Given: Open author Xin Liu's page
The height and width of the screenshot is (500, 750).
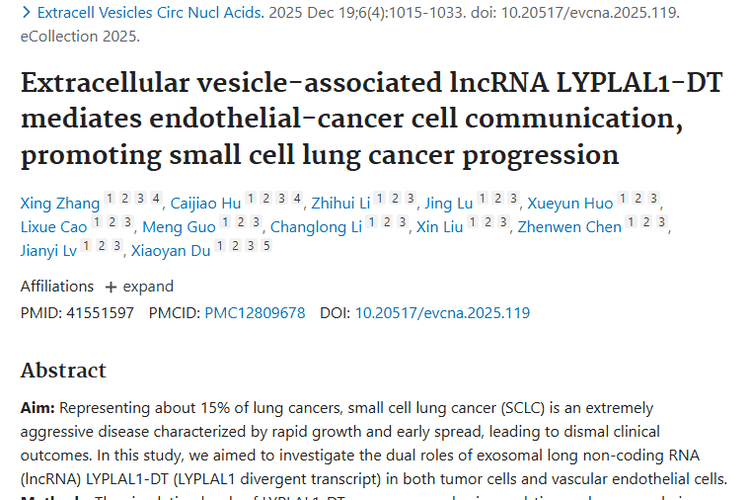Looking at the screenshot, I should click(439, 227).
